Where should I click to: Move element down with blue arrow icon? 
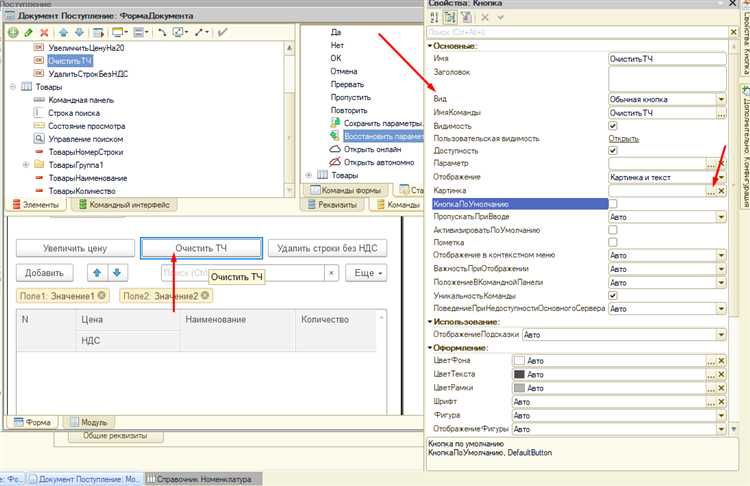[x=79, y=33]
